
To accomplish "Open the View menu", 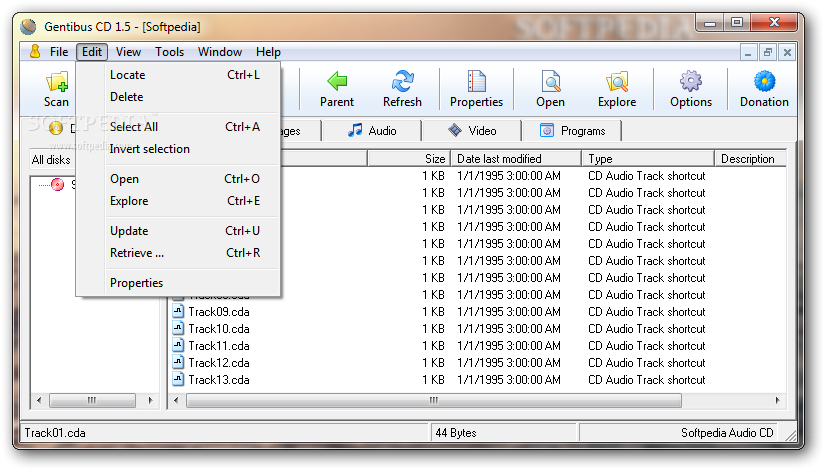I will click(x=128, y=52).
